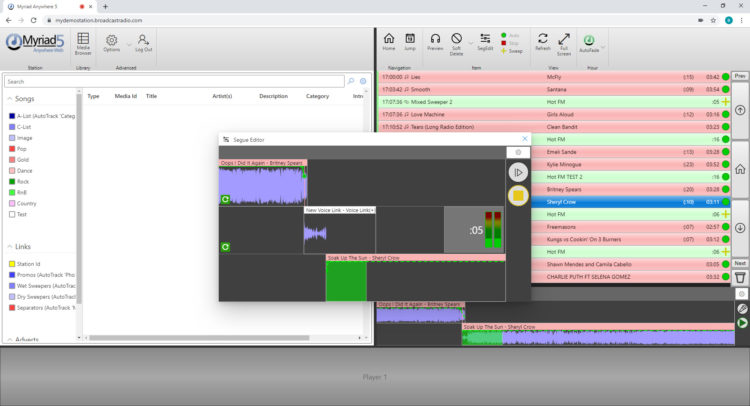This screenshot has height=406, width=750.
Task: Toggle green status dot on Lies row
Action: [726, 77]
